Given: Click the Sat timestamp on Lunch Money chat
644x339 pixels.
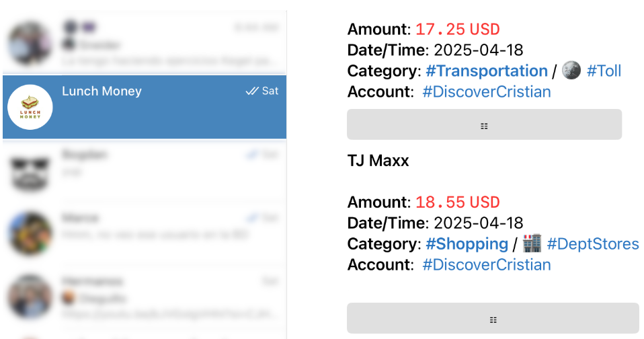Looking at the screenshot, I should (x=270, y=91).
